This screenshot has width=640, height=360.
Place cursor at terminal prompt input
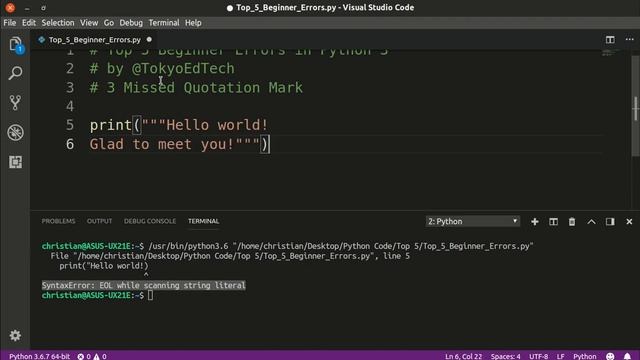[151, 295]
